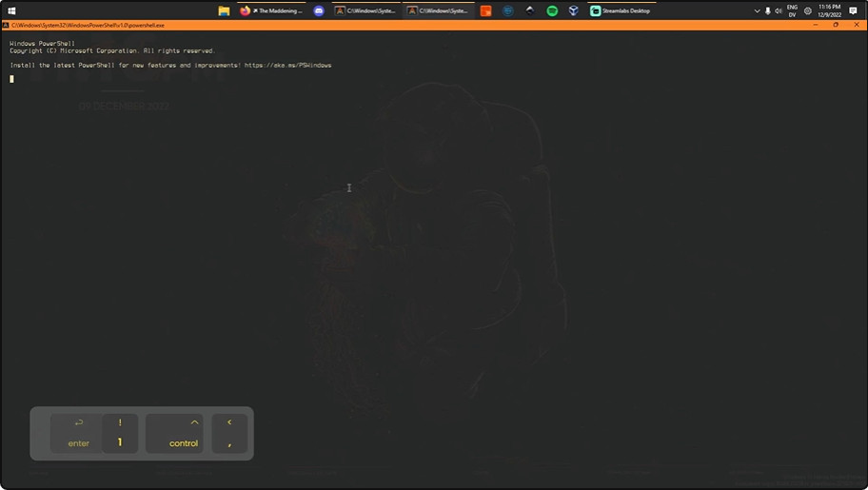The height and width of the screenshot is (490, 868).
Task: Open the dark diamond app icon on the taskbar
Action: point(530,10)
